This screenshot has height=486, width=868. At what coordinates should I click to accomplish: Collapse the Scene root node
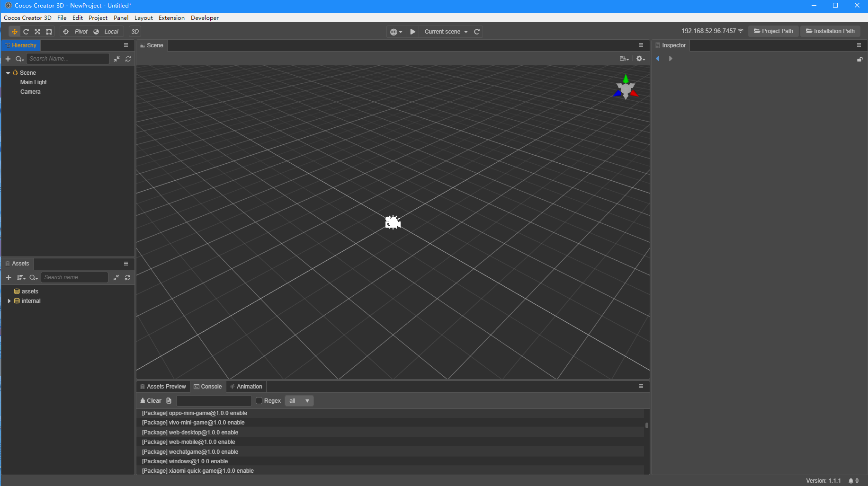click(x=8, y=73)
